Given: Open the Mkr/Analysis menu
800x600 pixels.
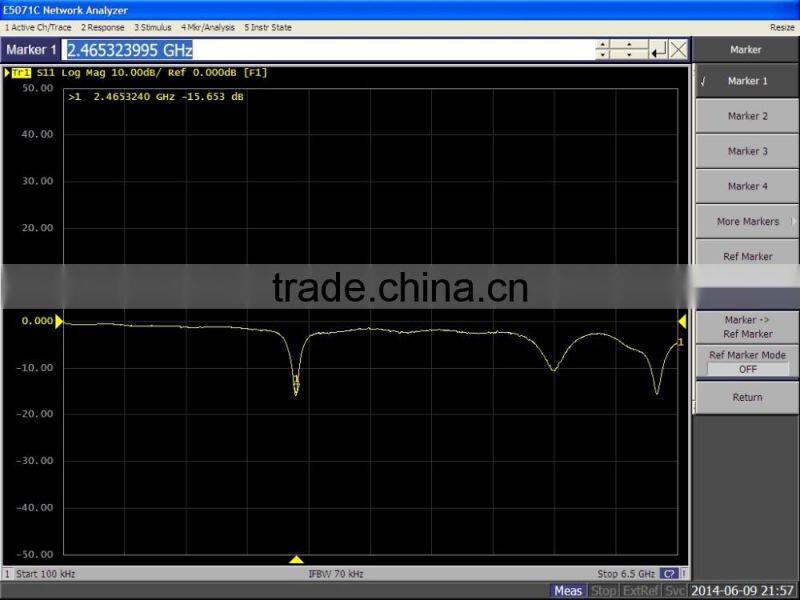Looking at the screenshot, I should point(207,27).
